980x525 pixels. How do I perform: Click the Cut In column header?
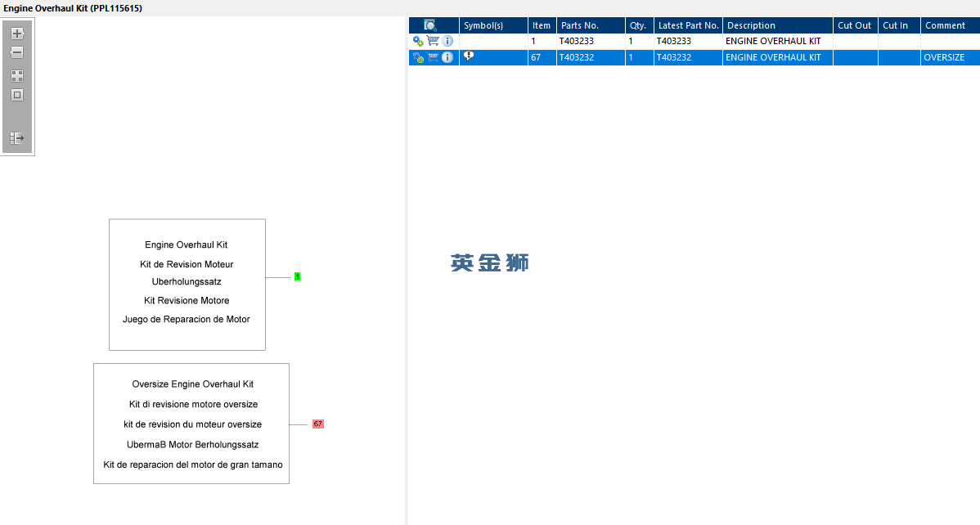click(899, 25)
